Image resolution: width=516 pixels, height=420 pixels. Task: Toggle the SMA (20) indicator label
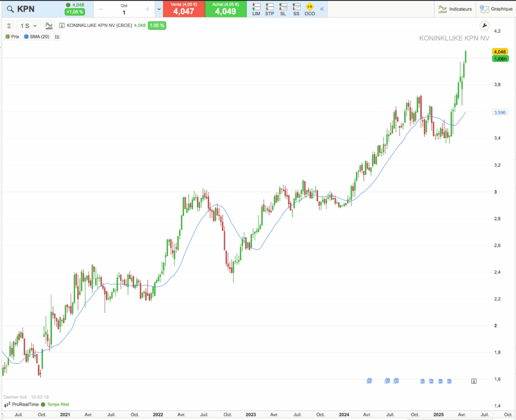click(37, 37)
